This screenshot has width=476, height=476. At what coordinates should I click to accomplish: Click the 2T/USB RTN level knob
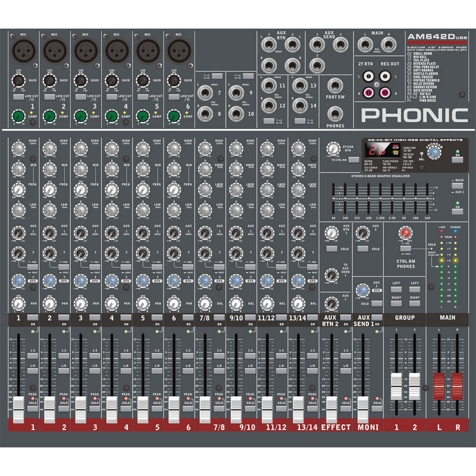(x=333, y=149)
